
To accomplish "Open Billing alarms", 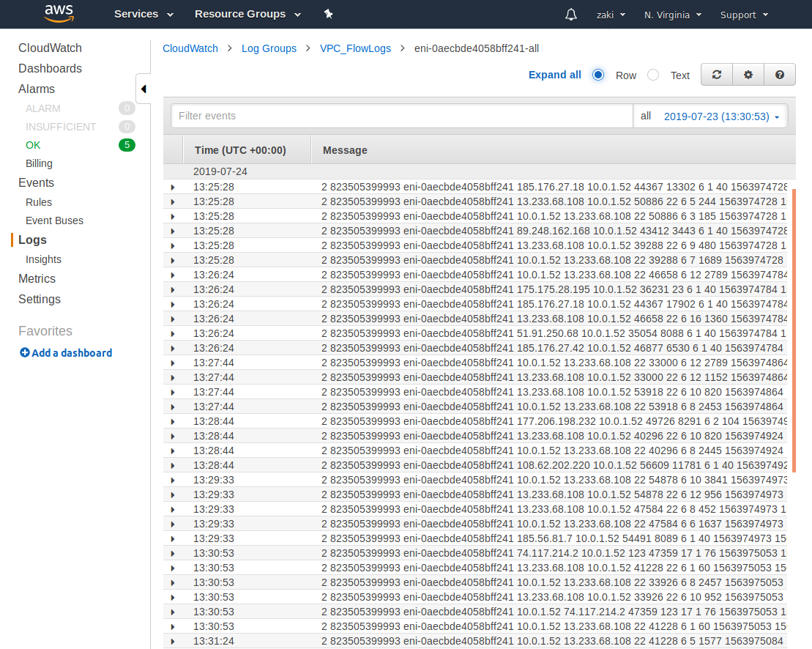I will coord(39,163).
